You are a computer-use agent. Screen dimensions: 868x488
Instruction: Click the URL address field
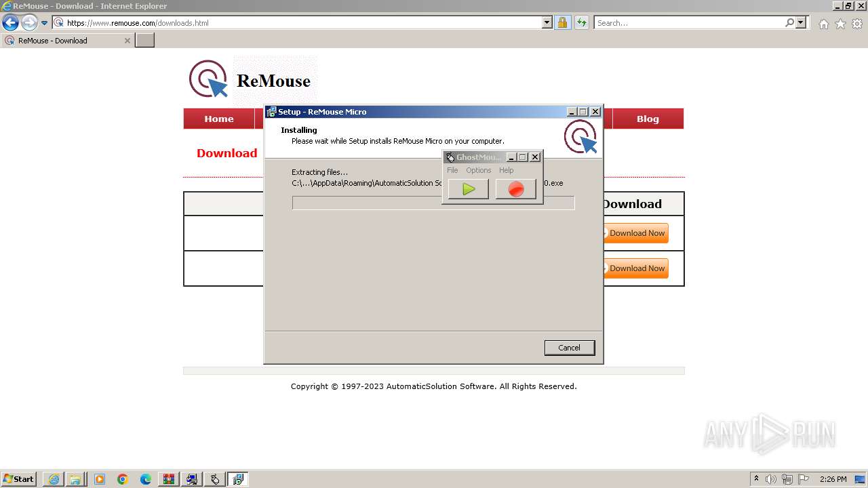pyautogui.click(x=303, y=23)
